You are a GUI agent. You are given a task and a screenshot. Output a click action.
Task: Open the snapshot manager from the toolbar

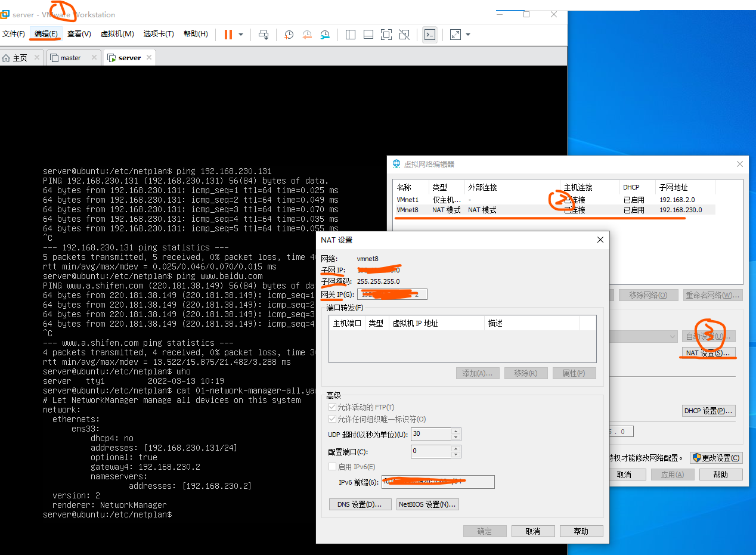pos(325,35)
